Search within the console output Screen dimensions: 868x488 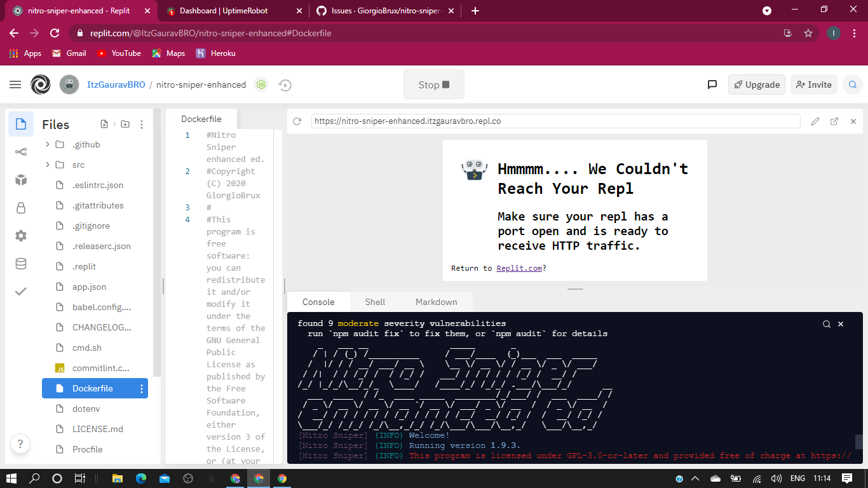(827, 324)
